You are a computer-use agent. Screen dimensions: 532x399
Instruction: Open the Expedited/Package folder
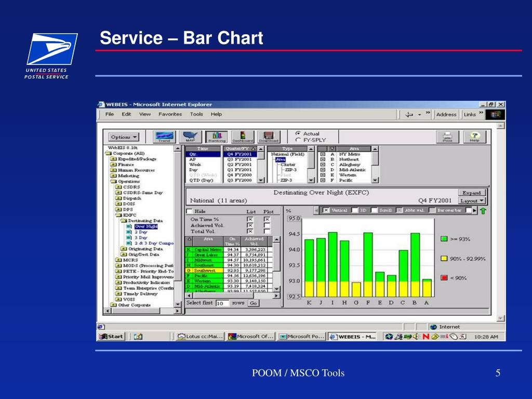pos(134,159)
